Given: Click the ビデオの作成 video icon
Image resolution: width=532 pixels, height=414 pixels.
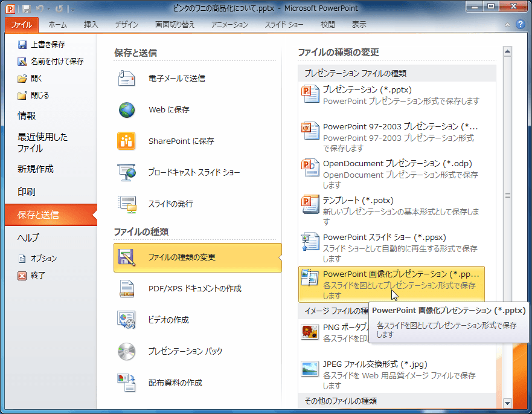Looking at the screenshot, I should 127,320.
